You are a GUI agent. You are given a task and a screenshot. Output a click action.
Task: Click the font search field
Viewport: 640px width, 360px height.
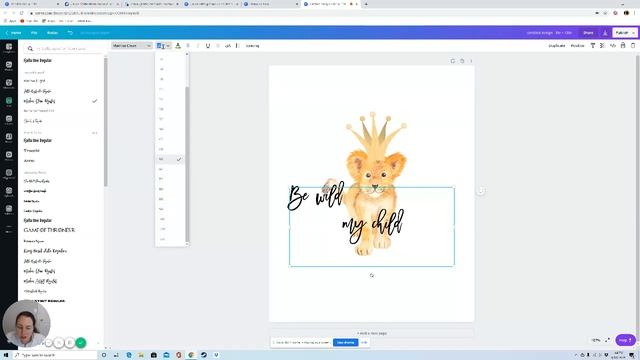(61, 49)
